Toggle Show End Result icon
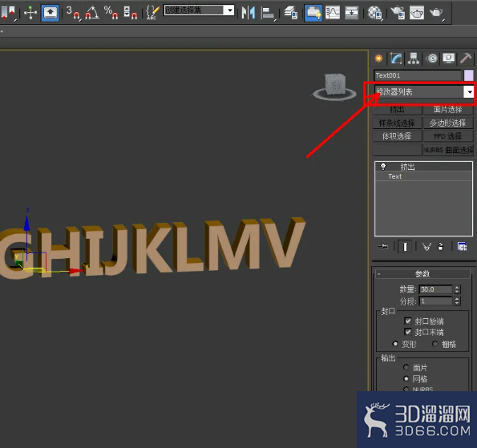The height and width of the screenshot is (448, 477). [x=405, y=247]
